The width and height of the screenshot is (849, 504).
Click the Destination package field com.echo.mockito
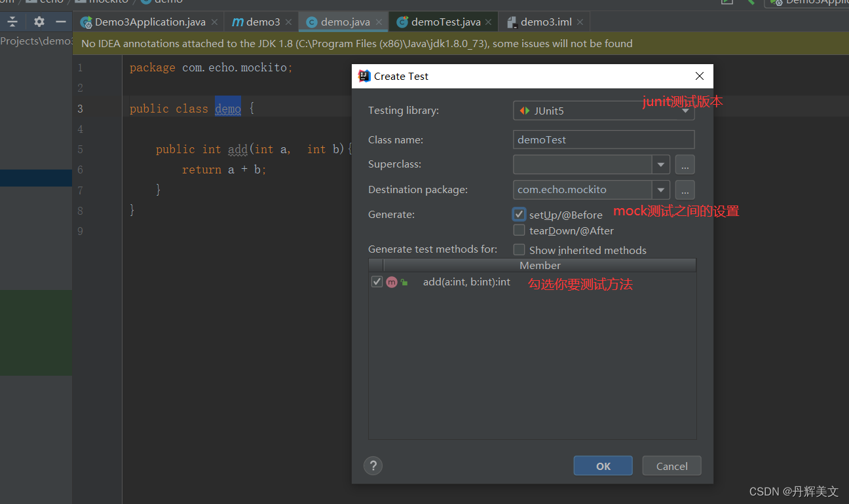click(582, 190)
